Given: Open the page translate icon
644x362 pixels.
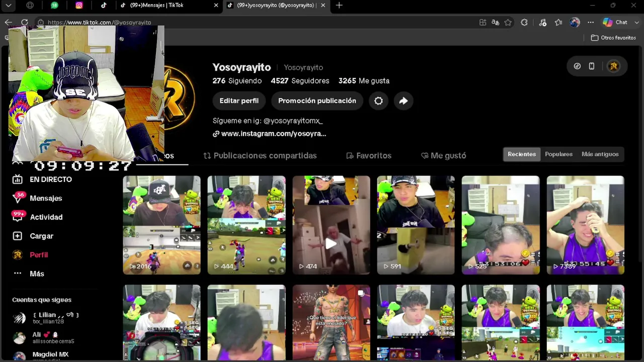Looking at the screenshot, I should click(x=496, y=22).
